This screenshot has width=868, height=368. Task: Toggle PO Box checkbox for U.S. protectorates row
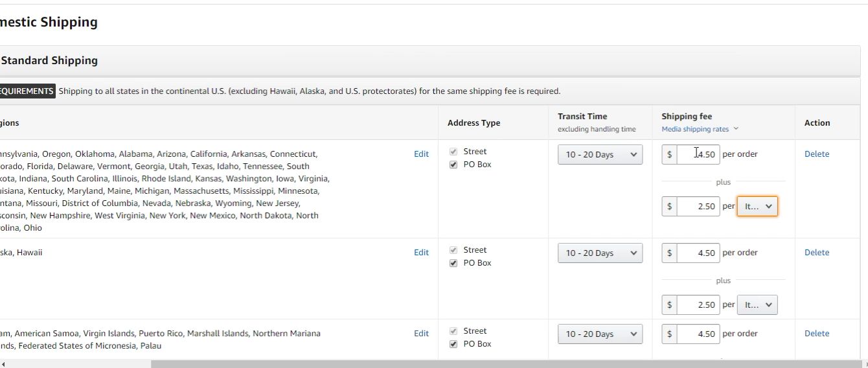pos(453,344)
